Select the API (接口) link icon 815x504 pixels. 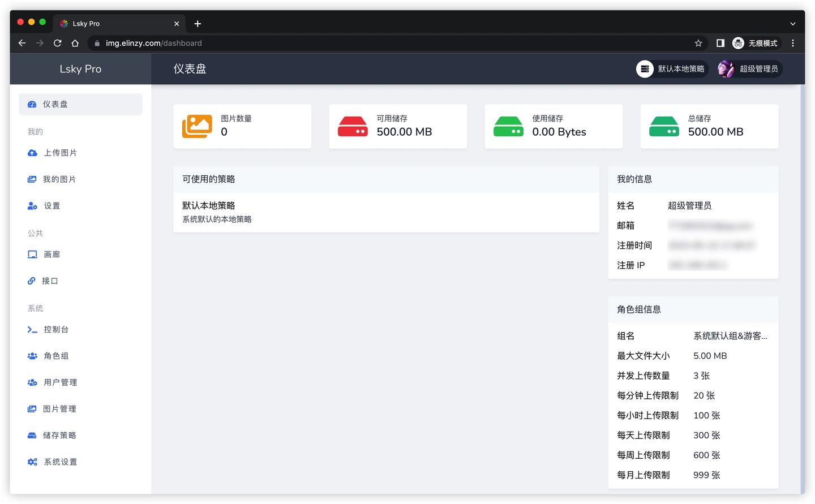click(32, 281)
